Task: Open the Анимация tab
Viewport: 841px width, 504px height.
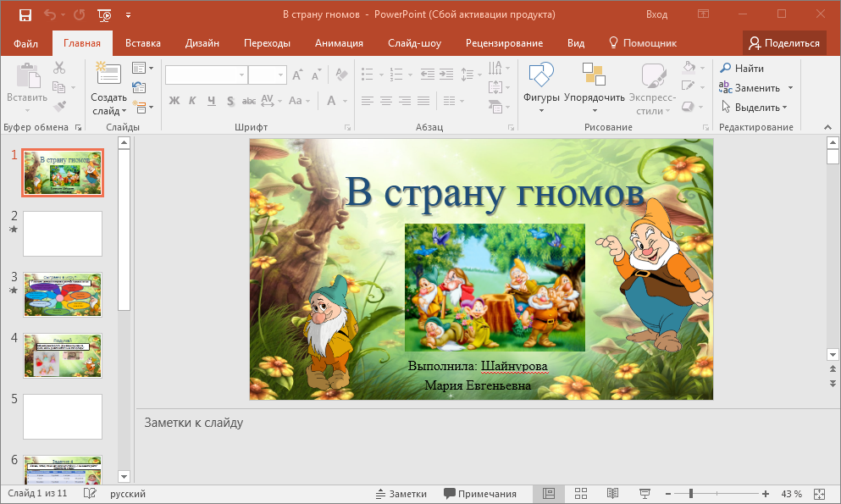Action: (339, 43)
